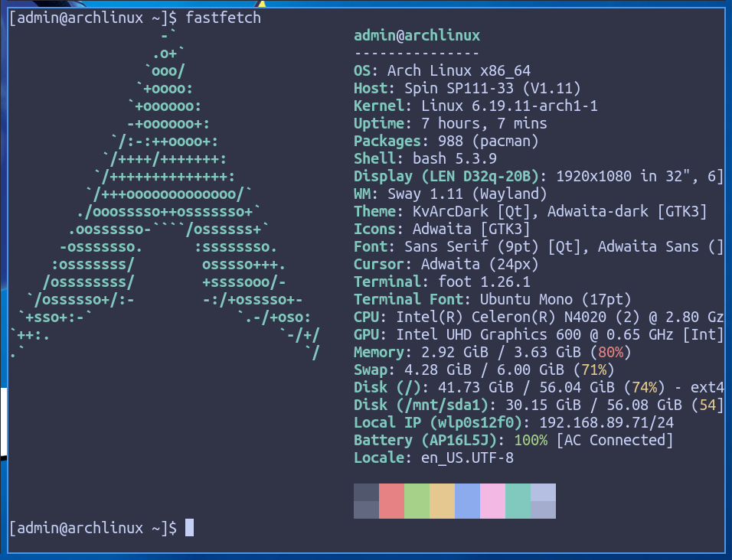Click the top '[admin@archlinux ~]$' prompt
The height and width of the screenshot is (560, 732).
point(93,18)
